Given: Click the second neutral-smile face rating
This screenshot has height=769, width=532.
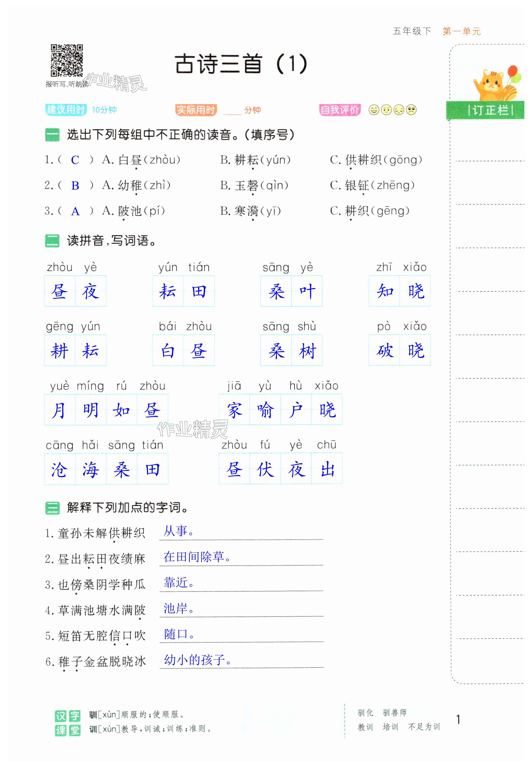Looking at the screenshot, I should 386,110.
